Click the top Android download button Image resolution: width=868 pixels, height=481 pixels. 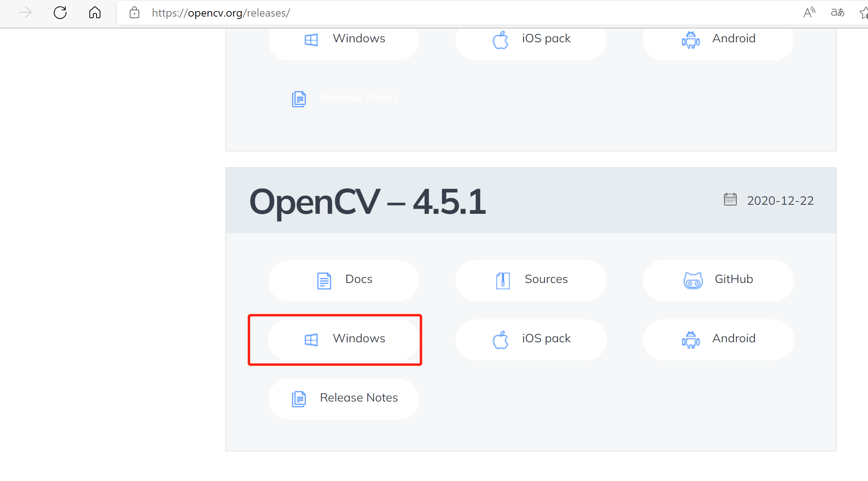pos(718,40)
